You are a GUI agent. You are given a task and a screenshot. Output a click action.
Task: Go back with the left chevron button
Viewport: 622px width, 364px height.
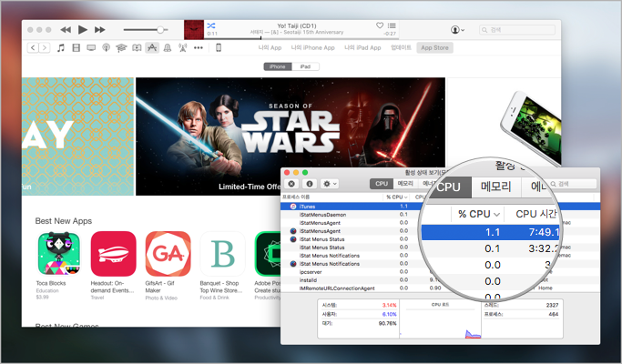coord(33,48)
